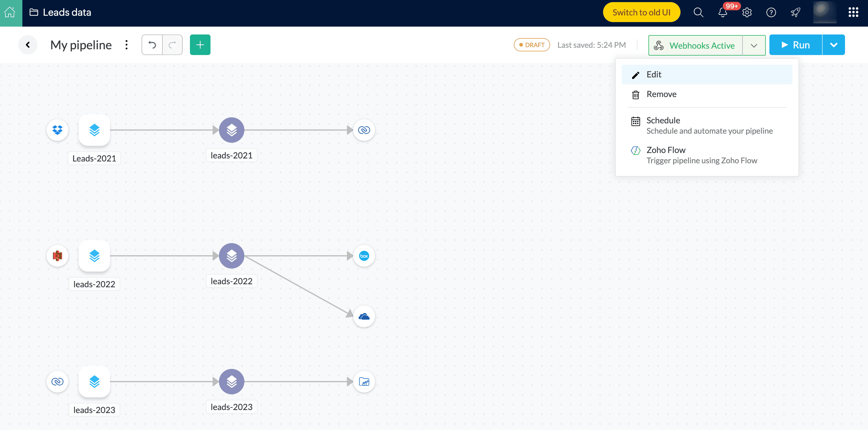This screenshot has height=430, width=868.
Task: Run the pipeline
Action: pyautogui.click(x=795, y=45)
